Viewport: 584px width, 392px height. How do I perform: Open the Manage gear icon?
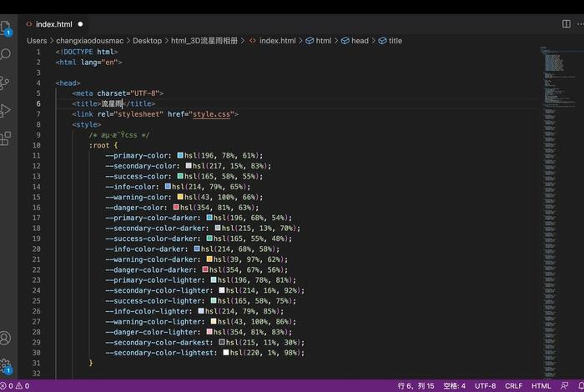point(6,365)
